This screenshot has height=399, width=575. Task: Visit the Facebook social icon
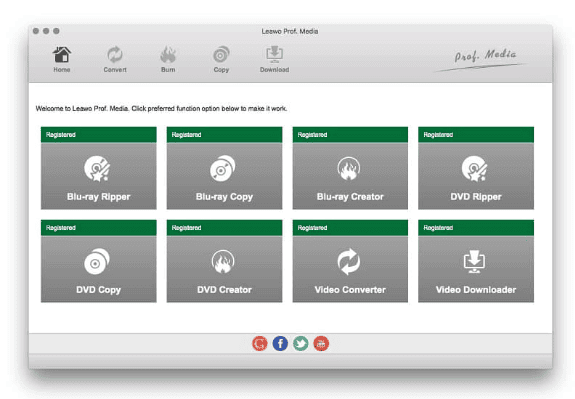[280, 344]
